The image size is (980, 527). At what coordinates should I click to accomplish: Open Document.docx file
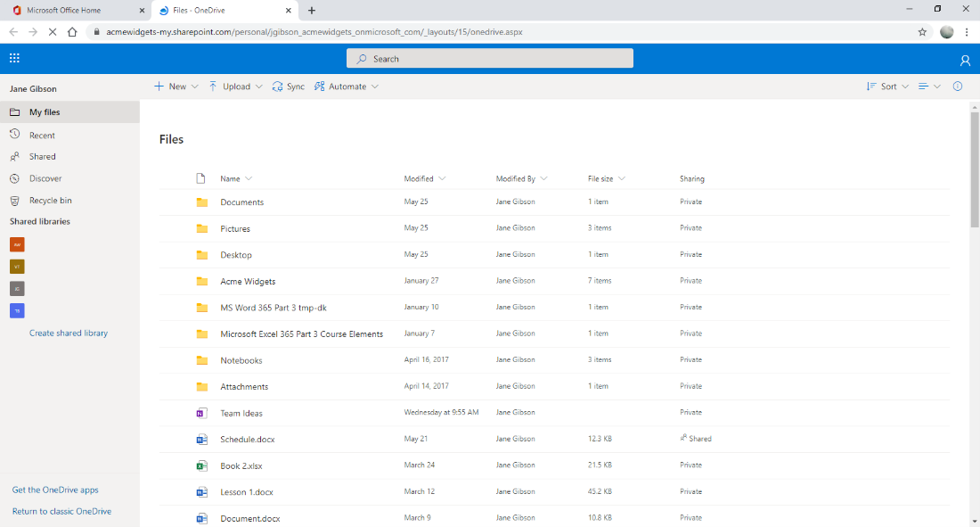(250, 518)
